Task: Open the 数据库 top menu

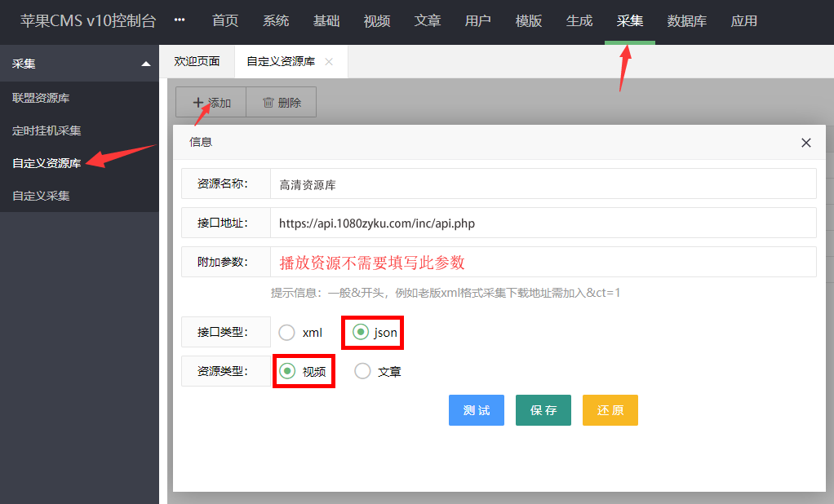Action: pyautogui.click(x=686, y=21)
